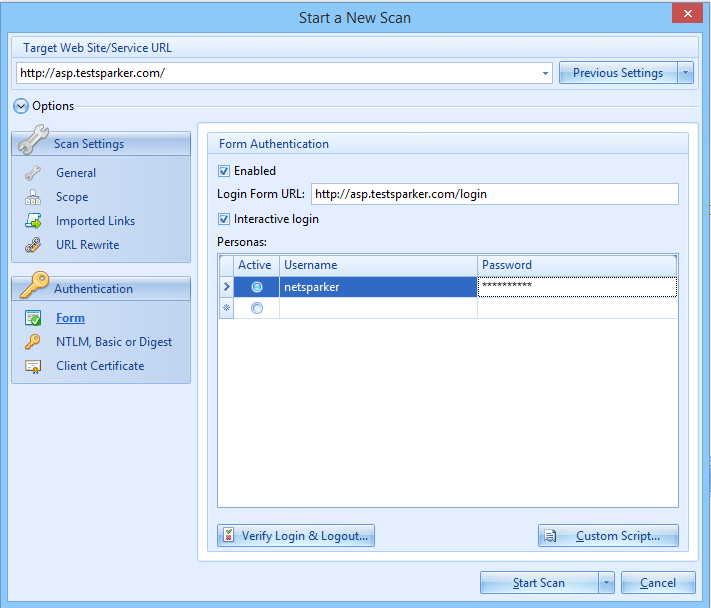Click Previous Settings button
711x608 pixels.
pyautogui.click(x=618, y=73)
